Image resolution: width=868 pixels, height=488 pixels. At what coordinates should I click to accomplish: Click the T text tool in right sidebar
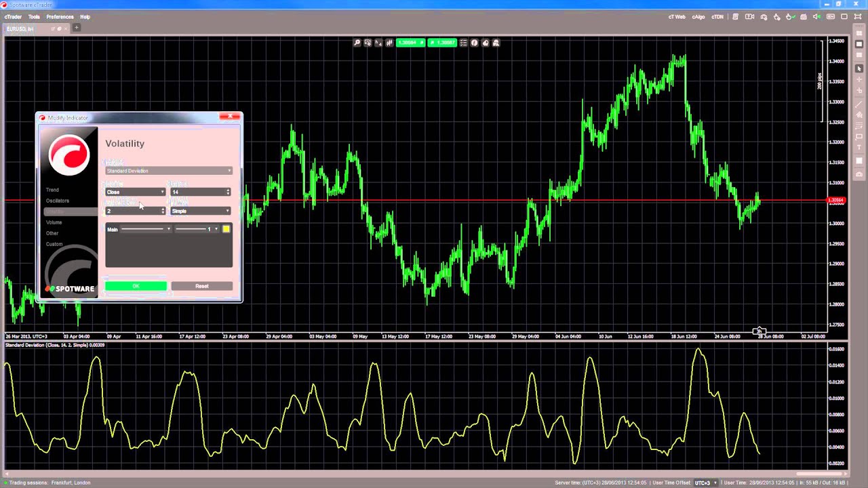pyautogui.click(x=859, y=147)
